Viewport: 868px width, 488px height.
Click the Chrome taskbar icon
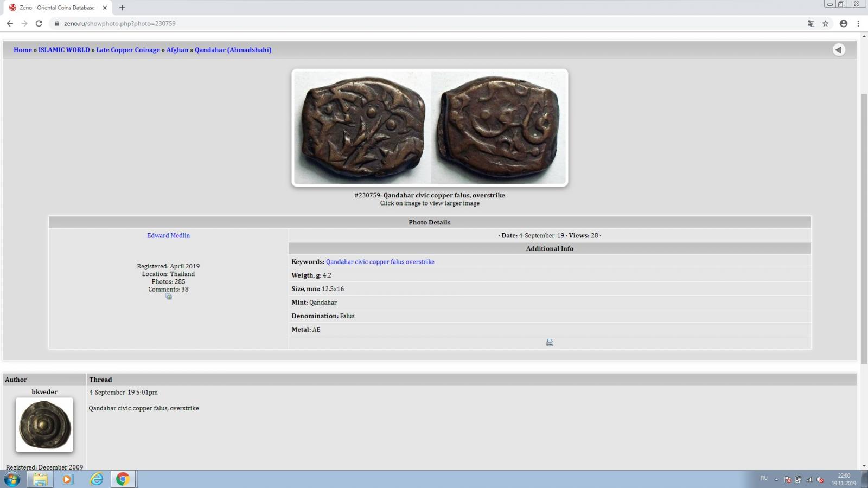pyautogui.click(x=123, y=479)
